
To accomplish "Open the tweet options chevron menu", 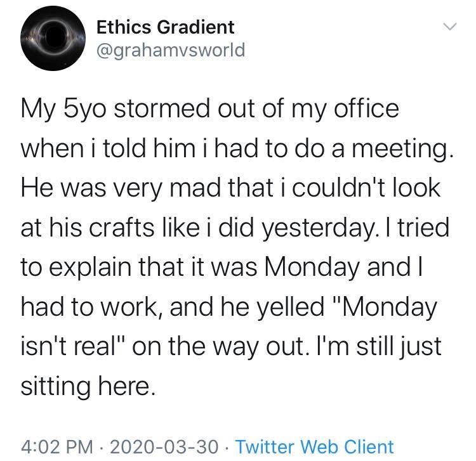I will [x=449, y=27].
